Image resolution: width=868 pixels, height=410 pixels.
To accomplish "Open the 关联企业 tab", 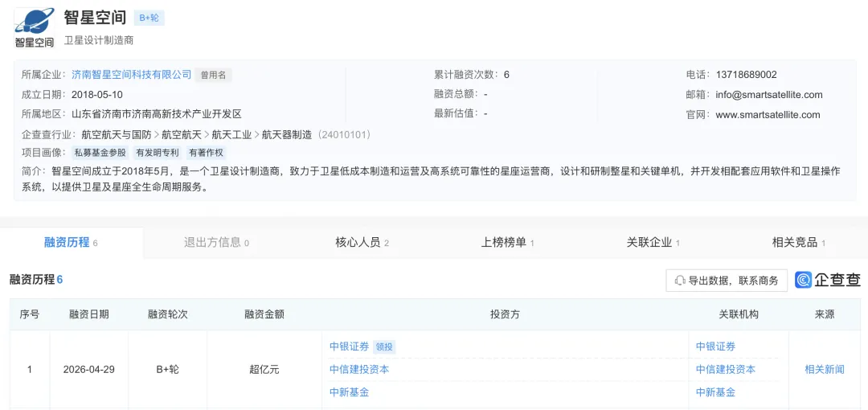I will [x=653, y=242].
